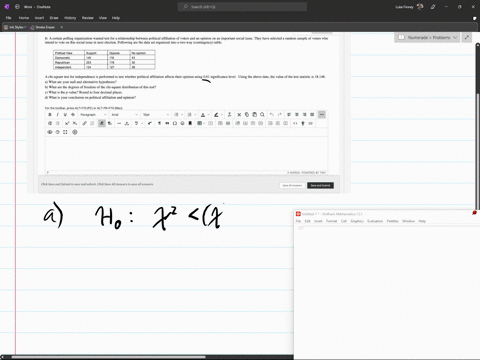Open the numbered list dropdown arrow
Screen dimensions: 480x360
195,115
